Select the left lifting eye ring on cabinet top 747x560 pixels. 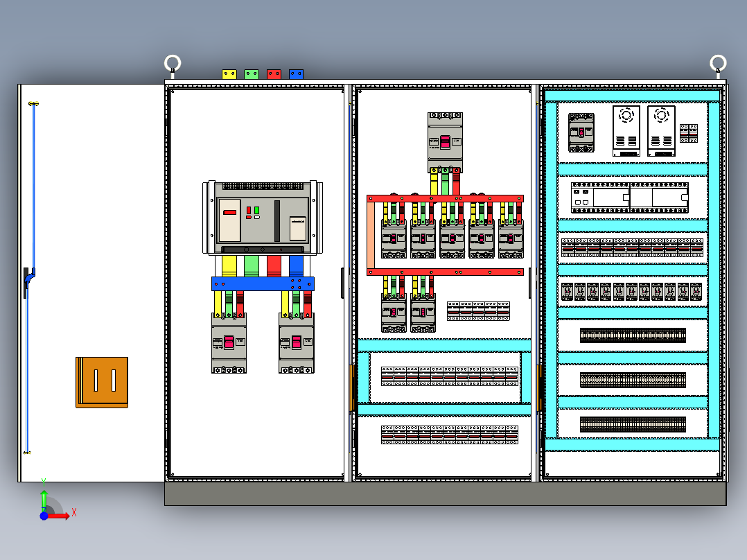pos(173,63)
